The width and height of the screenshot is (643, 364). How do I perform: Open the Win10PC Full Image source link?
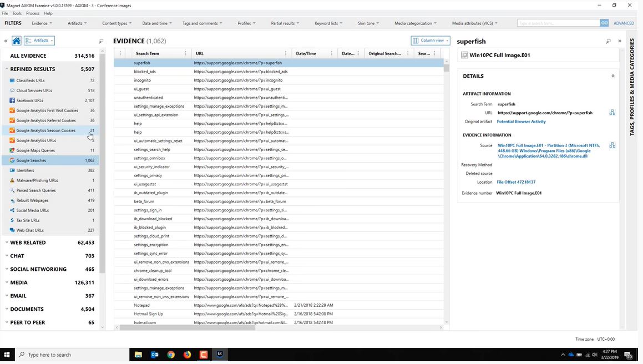point(549,150)
